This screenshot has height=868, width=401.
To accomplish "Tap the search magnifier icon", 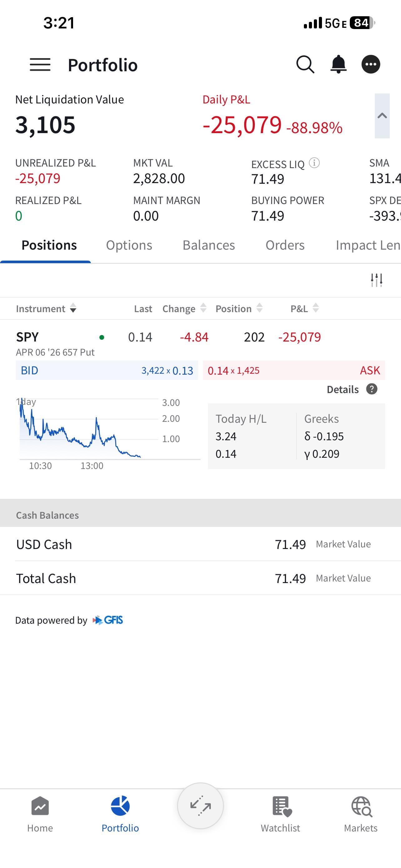I will (305, 64).
